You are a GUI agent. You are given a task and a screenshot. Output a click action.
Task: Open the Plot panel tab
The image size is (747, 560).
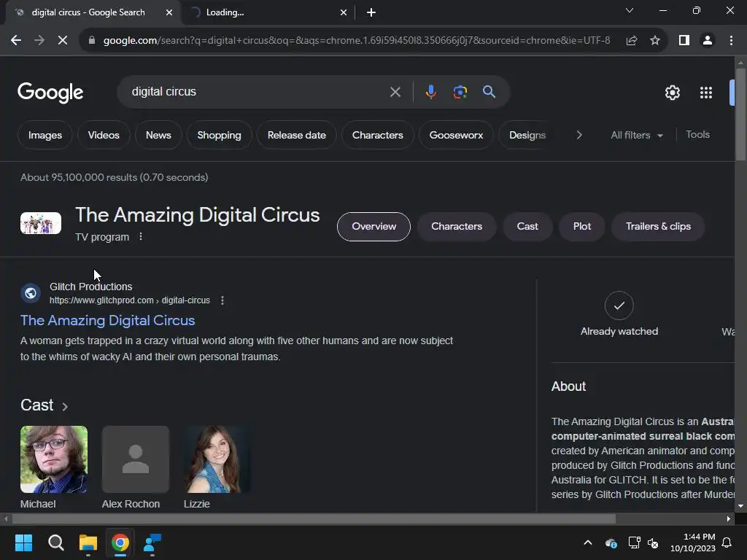pos(581,227)
